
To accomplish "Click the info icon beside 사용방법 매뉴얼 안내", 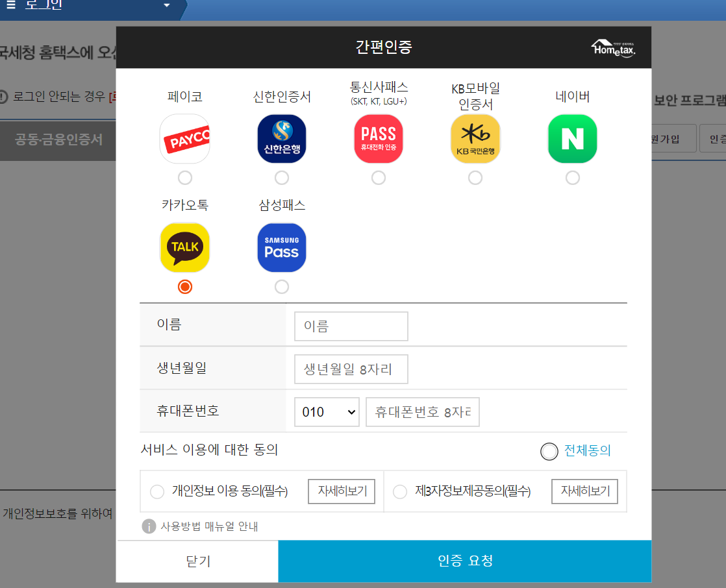I will (149, 526).
